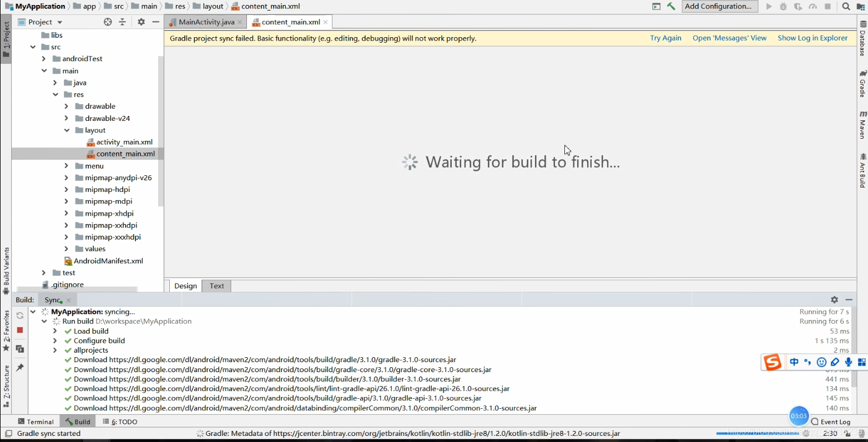Open the Favorites side tool window

tap(6, 331)
